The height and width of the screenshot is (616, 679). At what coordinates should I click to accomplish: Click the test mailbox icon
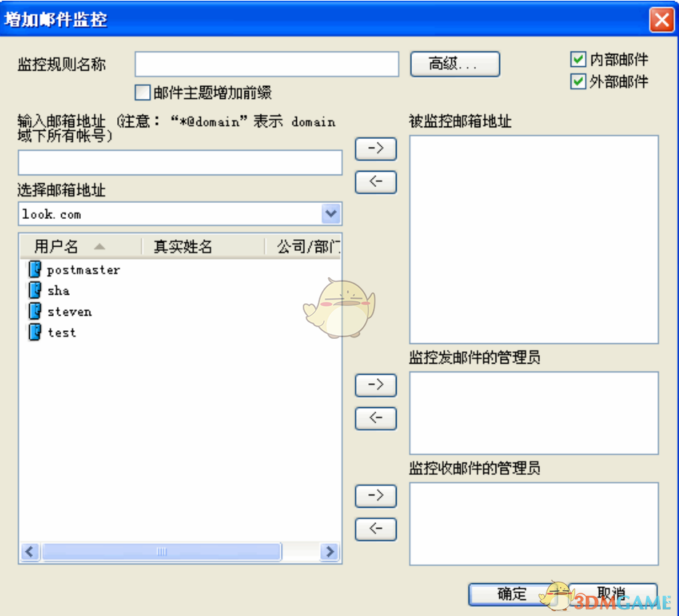[34, 332]
